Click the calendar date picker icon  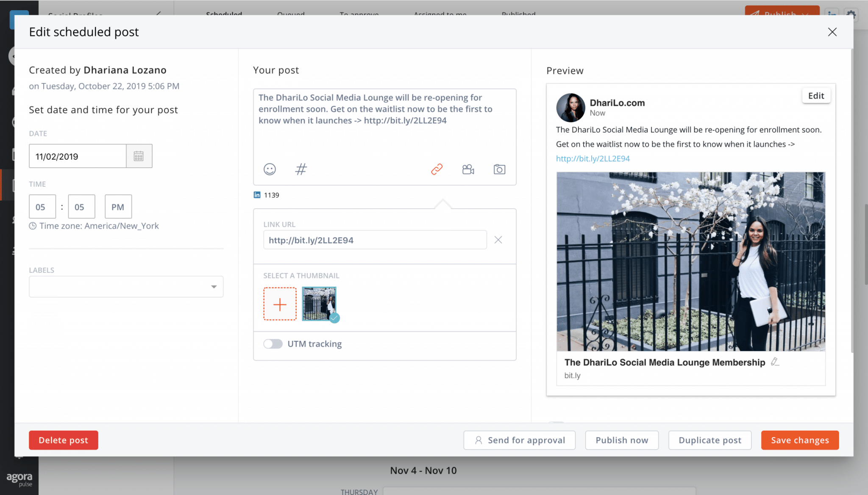tap(138, 156)
